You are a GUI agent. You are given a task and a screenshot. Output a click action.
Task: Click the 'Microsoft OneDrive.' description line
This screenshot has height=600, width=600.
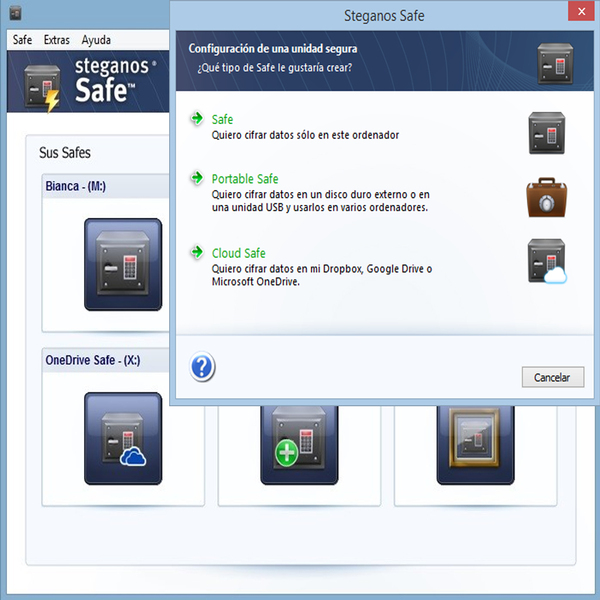tap(256, 282)
